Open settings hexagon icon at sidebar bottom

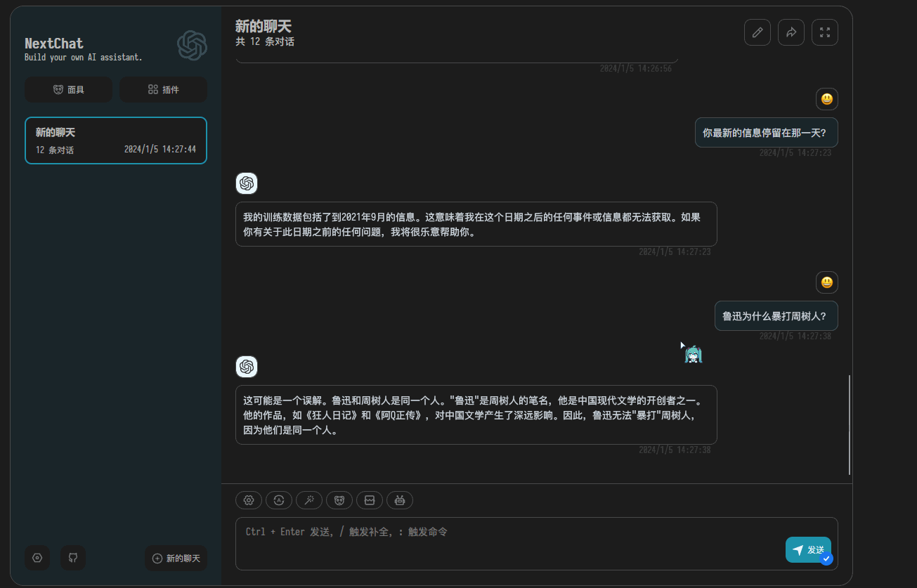[37, 558]
